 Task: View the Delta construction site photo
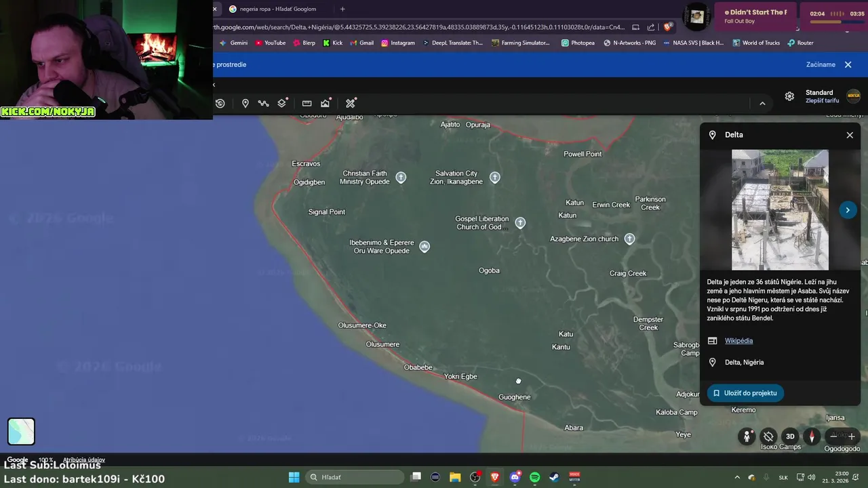pyautogui.click(x=780, y=210)
